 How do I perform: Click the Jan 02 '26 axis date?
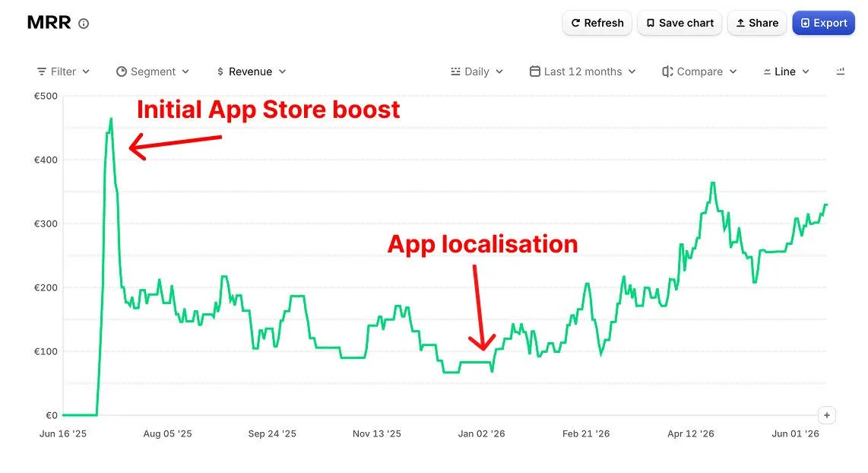pos(482,433)
